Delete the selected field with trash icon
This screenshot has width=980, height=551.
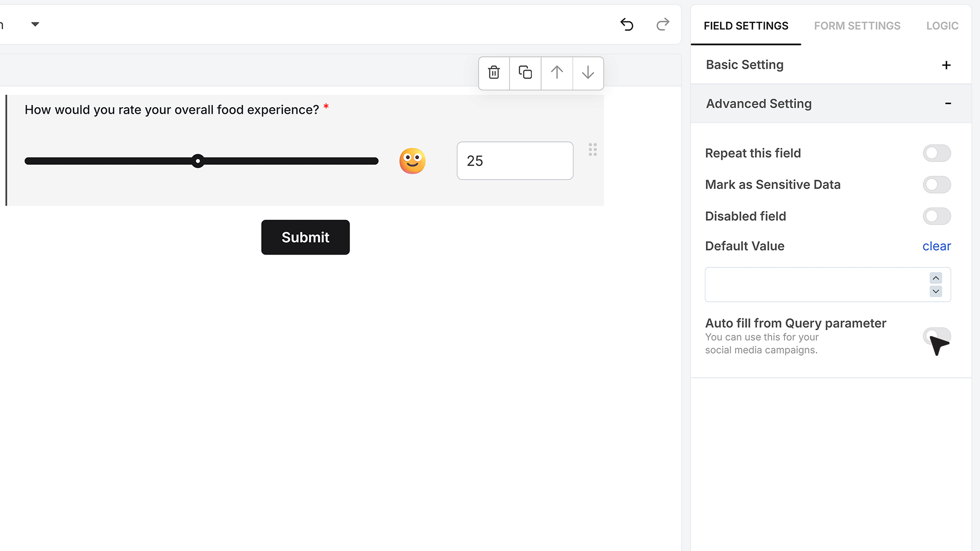tap(494, 73)
